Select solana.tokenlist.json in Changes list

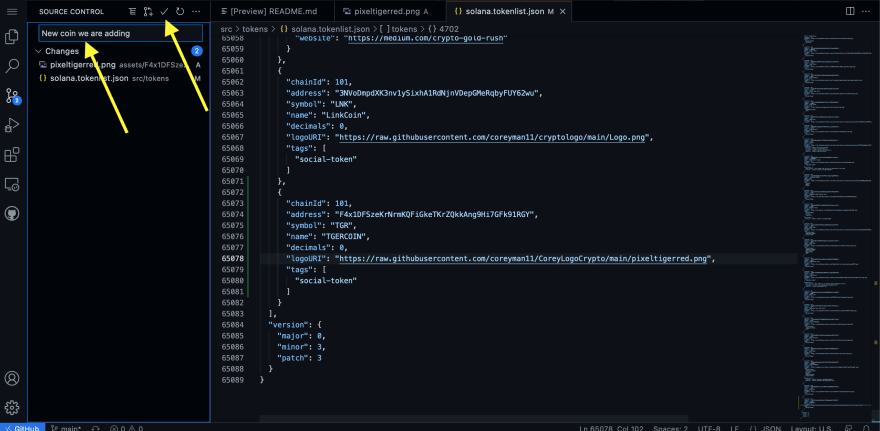coord(119,78)
